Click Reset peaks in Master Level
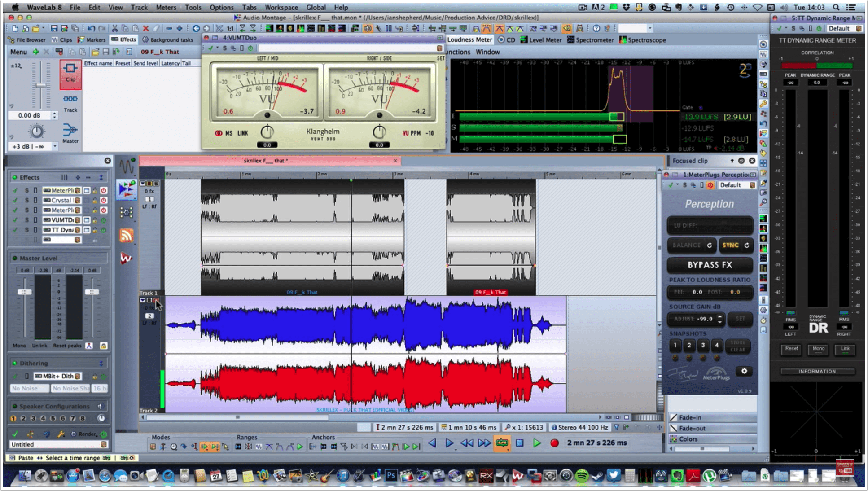 pos(67,346)
